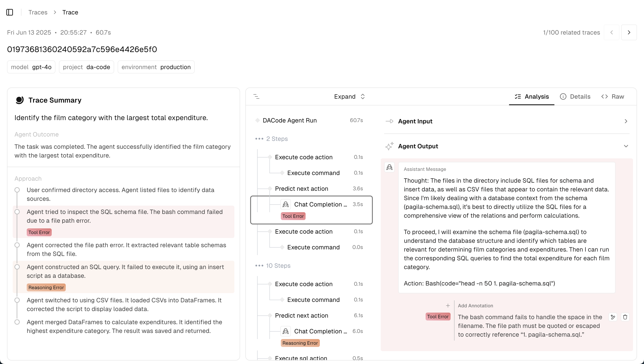
Task: Click Tool Error badge in Approach list
Action: pyautogui.click(x=39, y=232)
